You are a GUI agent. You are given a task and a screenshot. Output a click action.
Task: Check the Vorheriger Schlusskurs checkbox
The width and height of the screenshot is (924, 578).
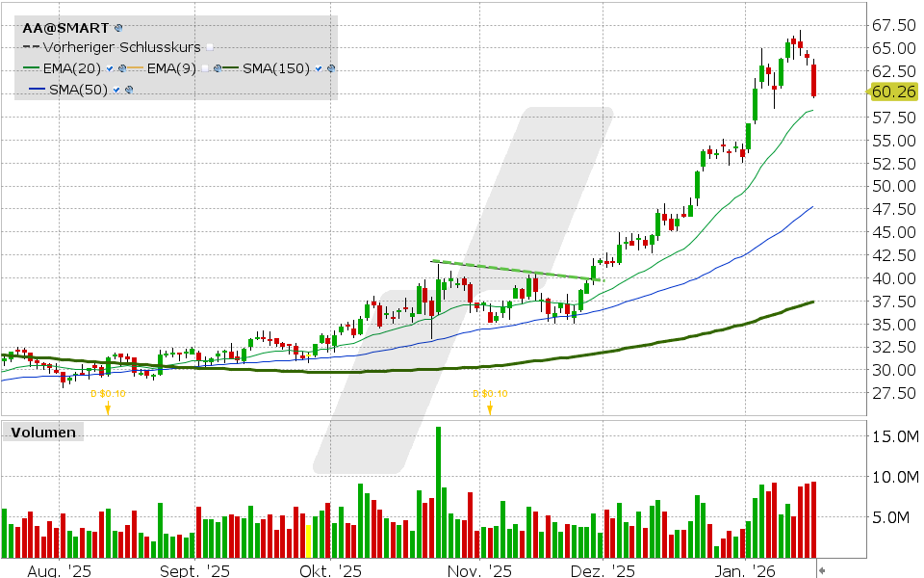[208, 46]
